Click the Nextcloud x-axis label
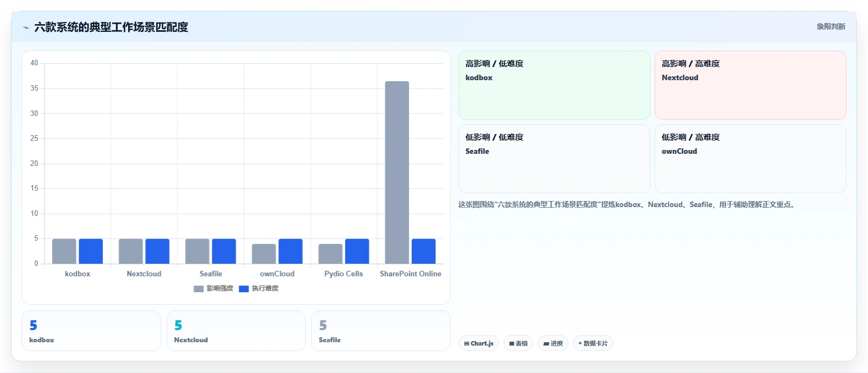868x373 pixels. [144, 274]
